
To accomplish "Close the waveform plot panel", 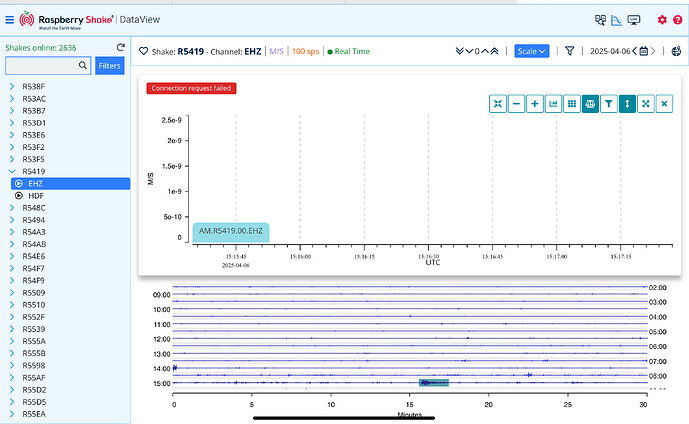I will pyautogui.click(x=664, y=104).
